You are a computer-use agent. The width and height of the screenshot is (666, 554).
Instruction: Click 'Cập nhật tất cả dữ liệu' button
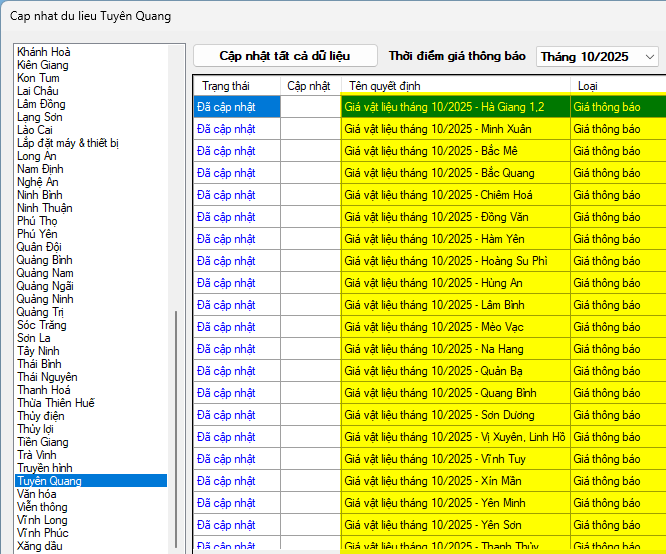[285, 56]
